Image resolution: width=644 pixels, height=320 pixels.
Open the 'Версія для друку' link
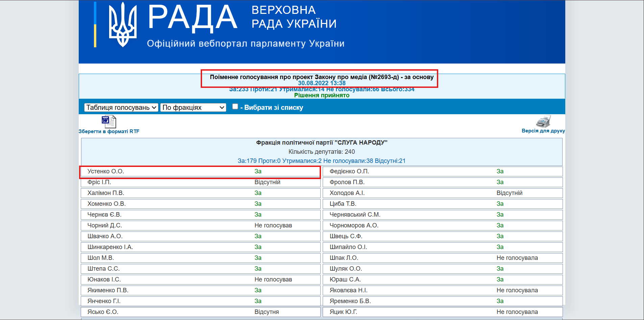543,131
